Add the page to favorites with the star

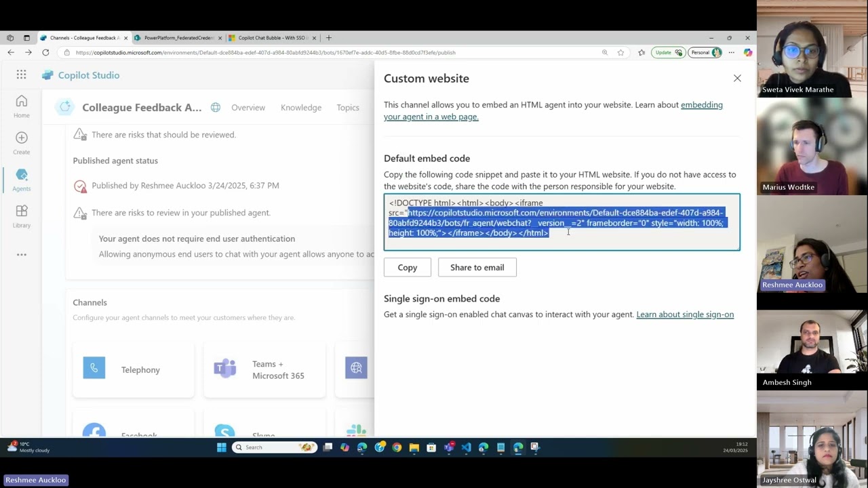coord(620,52)
